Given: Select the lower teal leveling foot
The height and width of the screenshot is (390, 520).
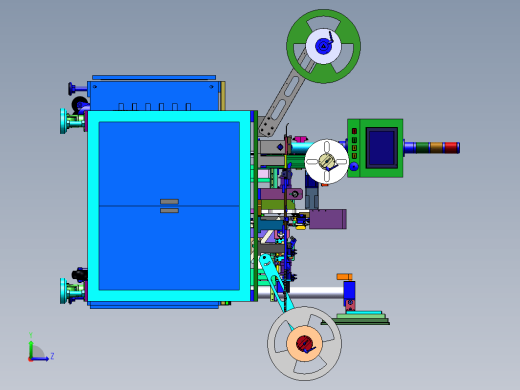Looking at the screenshot, I should (x=63, y=291).
